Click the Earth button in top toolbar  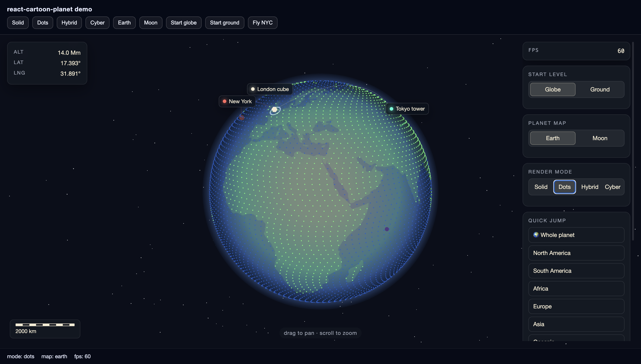[124, 23]
